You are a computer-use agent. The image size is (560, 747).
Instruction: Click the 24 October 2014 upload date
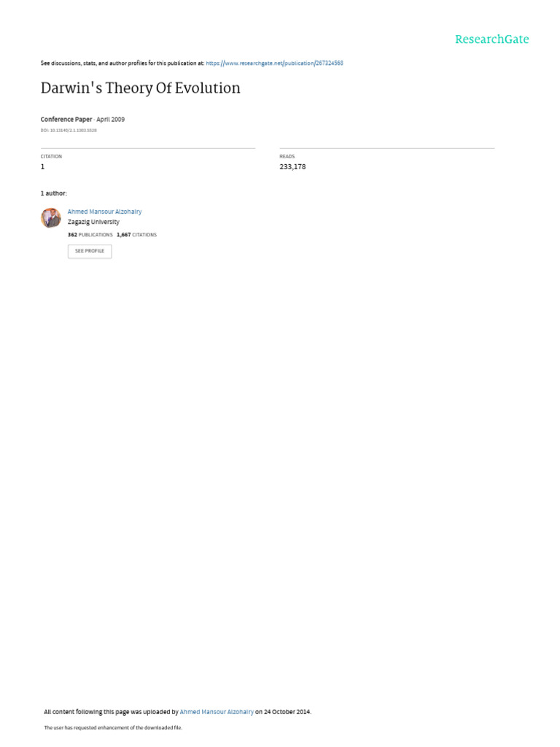click(x=287, y=712)
